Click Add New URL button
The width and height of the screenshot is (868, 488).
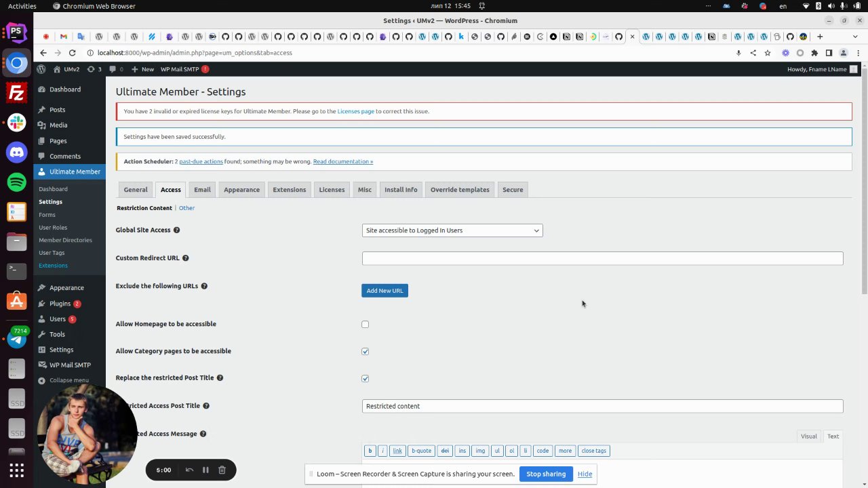coord(384,291)
